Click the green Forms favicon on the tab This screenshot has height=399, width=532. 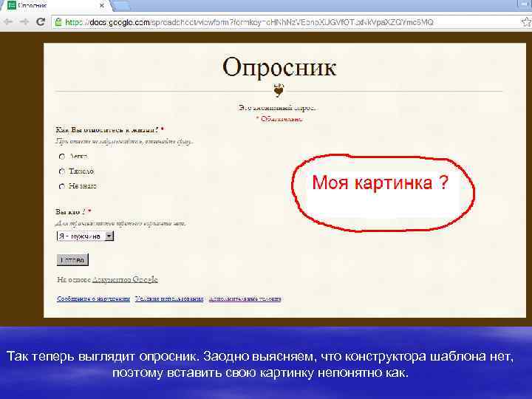(x=12, y=5)
